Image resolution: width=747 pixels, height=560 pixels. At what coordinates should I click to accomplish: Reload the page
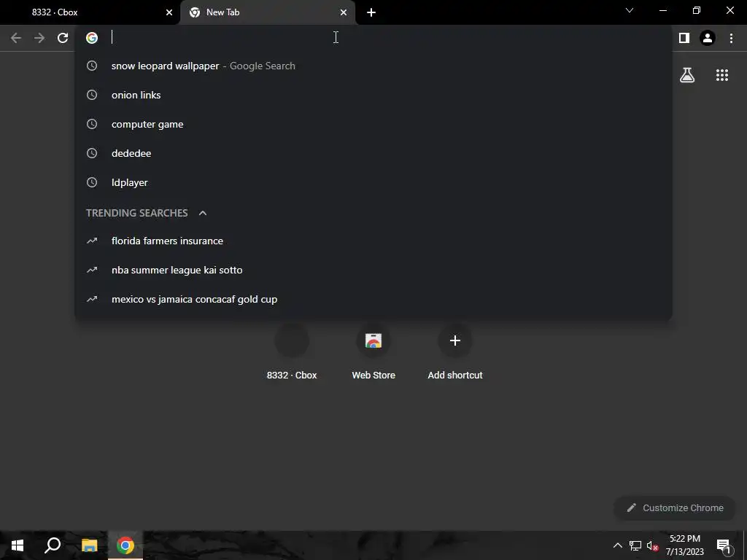pos(63,38)
